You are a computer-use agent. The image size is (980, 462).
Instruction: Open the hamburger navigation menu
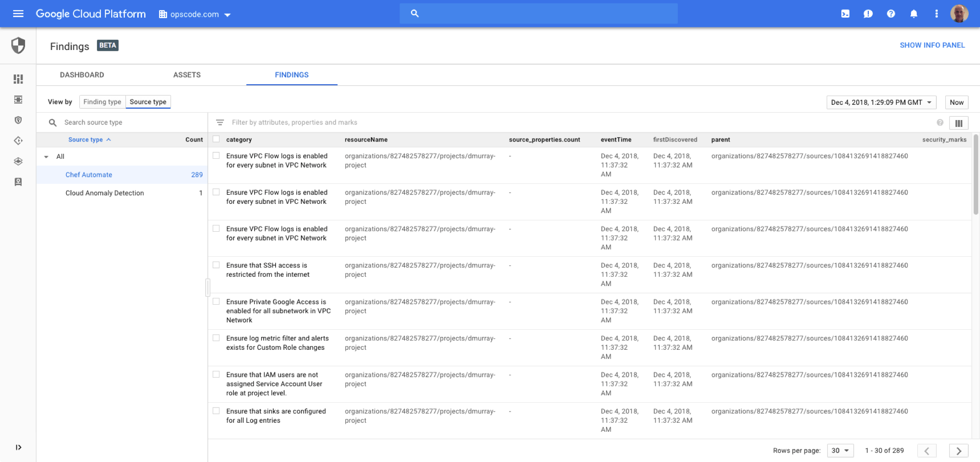point(18,14)
